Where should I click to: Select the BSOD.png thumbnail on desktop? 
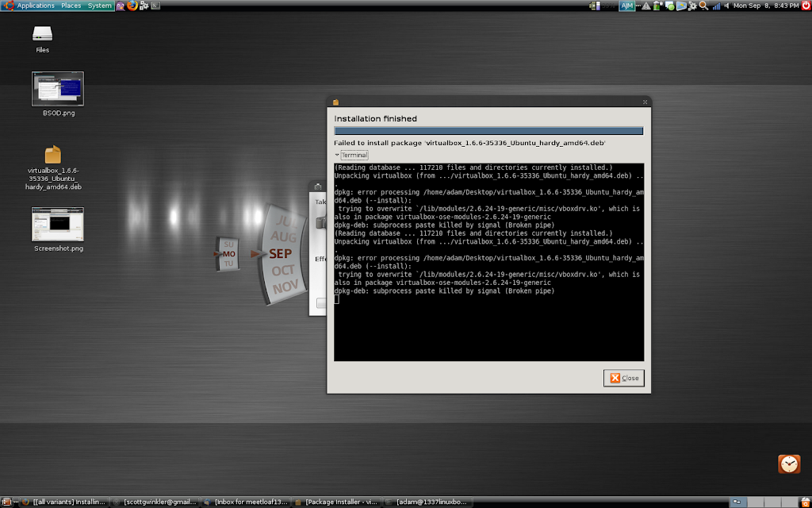click(58, 88)
